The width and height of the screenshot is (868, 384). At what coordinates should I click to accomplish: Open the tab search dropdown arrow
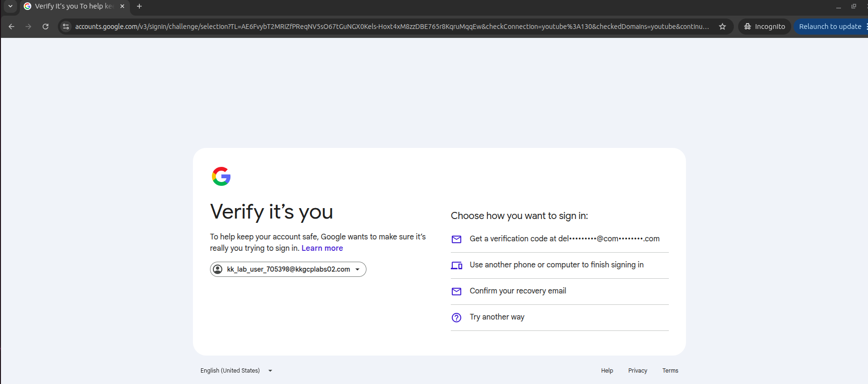click(10, 6)
